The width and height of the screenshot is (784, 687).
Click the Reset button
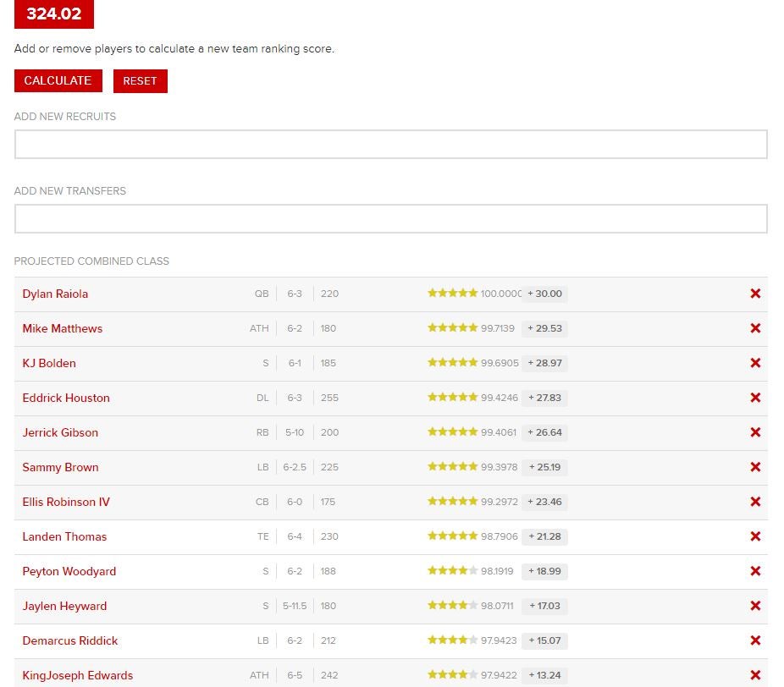click(x=140, y=81)
